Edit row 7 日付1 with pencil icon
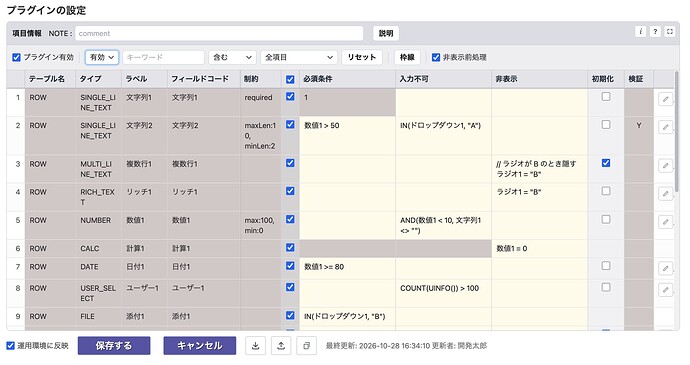690x365 pixels. (x=665, y=268)
